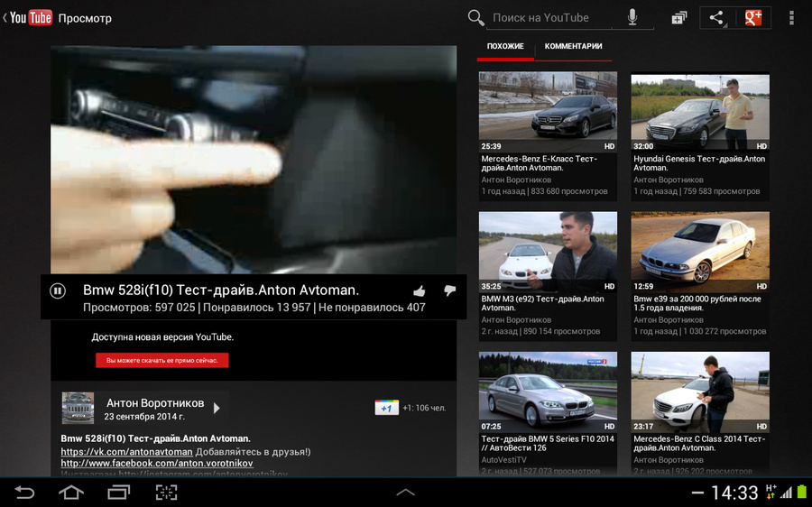Open Mercedes-Benz C Class 2014 thumbnail

tap(700, 392)
